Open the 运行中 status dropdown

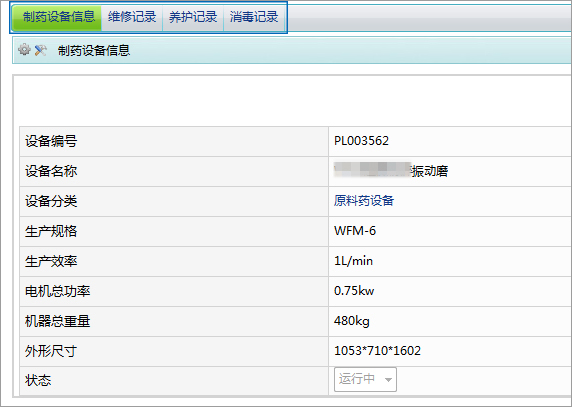click(365, 379)
